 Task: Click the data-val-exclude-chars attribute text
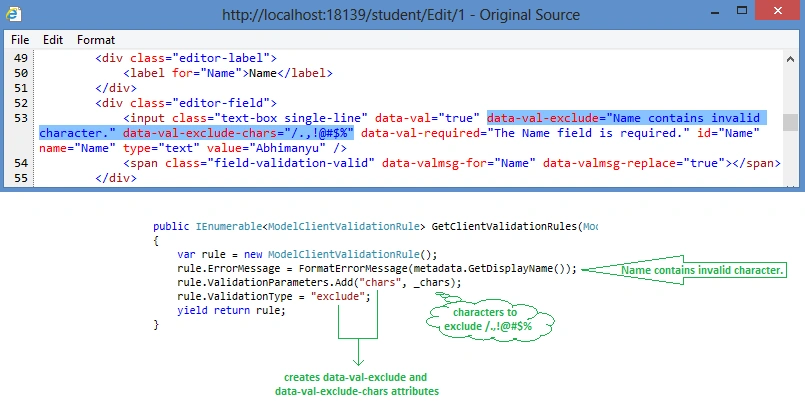(238, 133)
